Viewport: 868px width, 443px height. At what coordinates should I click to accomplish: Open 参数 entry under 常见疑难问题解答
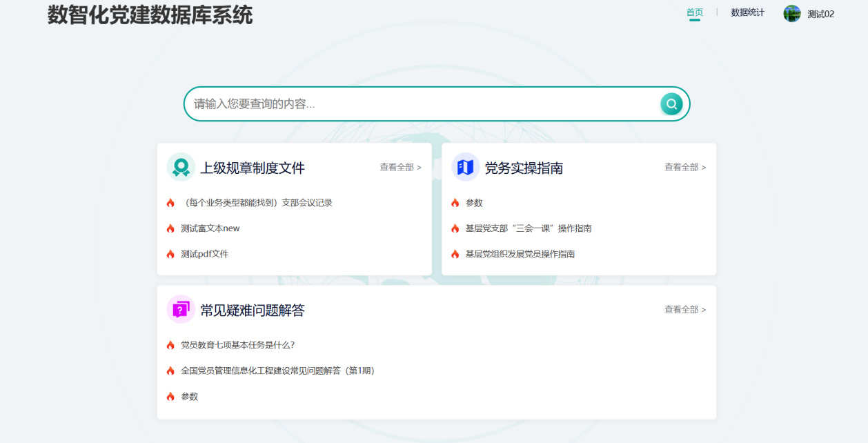tap(190, 397)
